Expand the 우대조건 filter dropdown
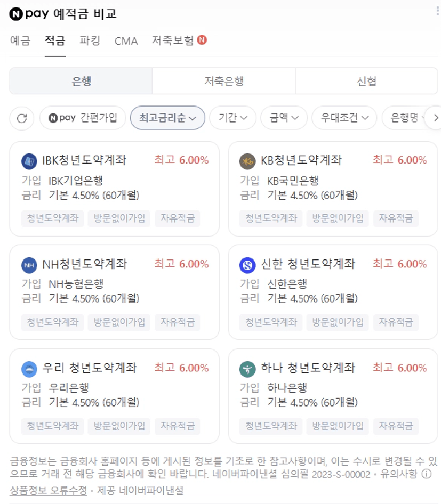This screenshot has width=441, height=504. coord(344,118)
